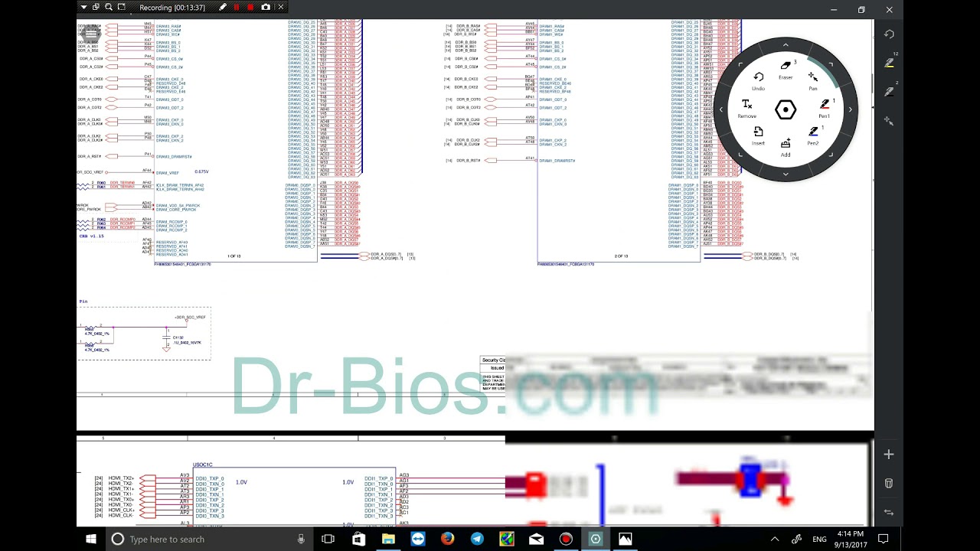Select the Eraser tool in the radial menu

[x=786, y=68]
